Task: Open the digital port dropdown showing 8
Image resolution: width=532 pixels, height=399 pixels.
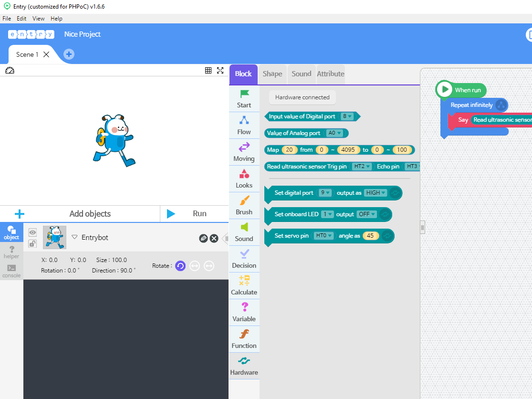Action: coord(348,116)
